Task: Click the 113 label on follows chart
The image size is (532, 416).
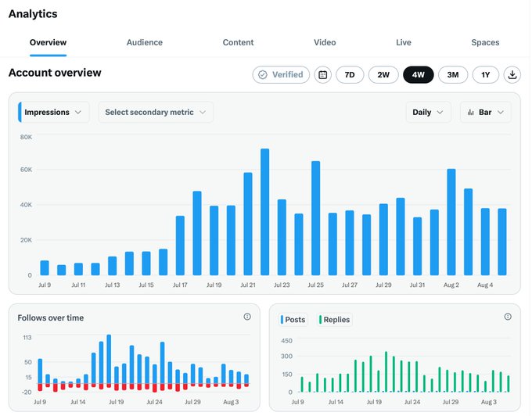Action: [27, 337]
